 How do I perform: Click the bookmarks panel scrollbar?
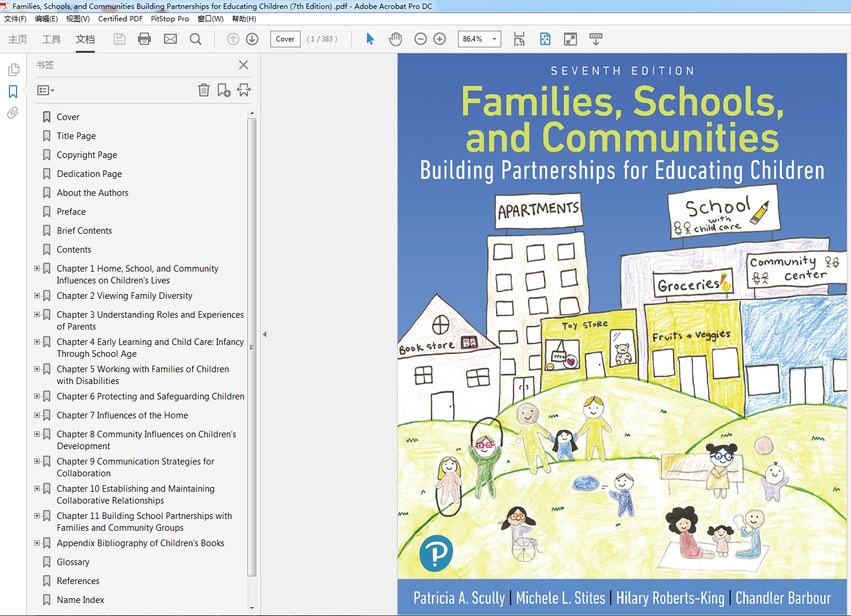coord(252,347)
